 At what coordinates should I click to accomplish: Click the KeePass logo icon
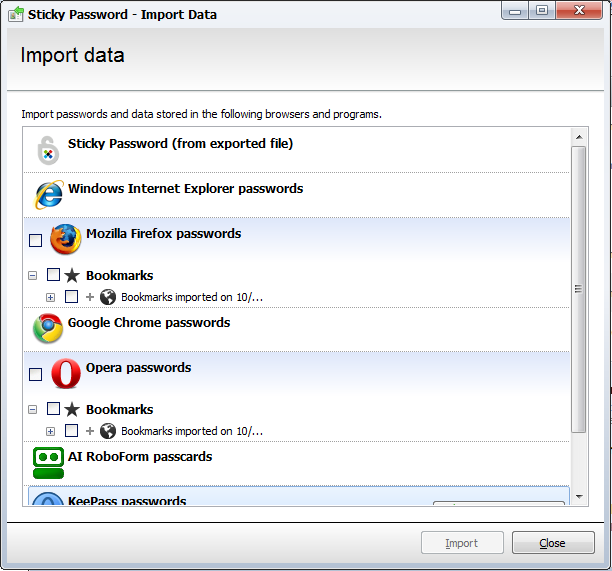tap(48, 498)
